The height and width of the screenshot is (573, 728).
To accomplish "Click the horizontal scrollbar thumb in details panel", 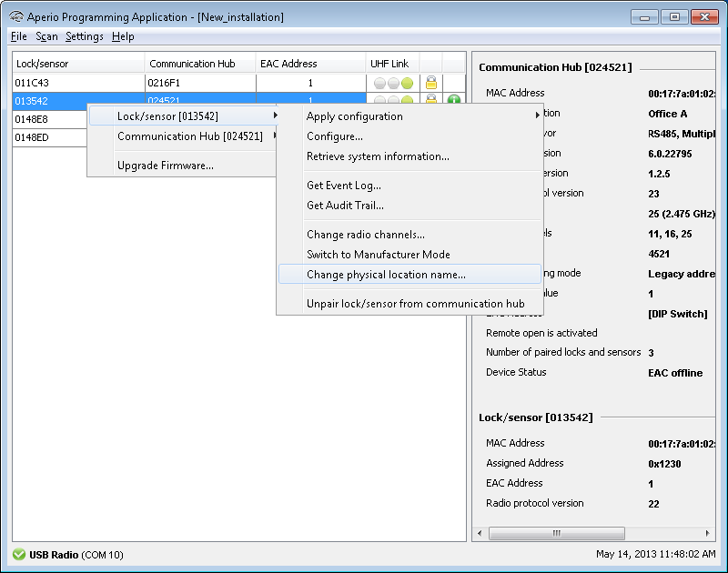I will click(x=557, y=533).
